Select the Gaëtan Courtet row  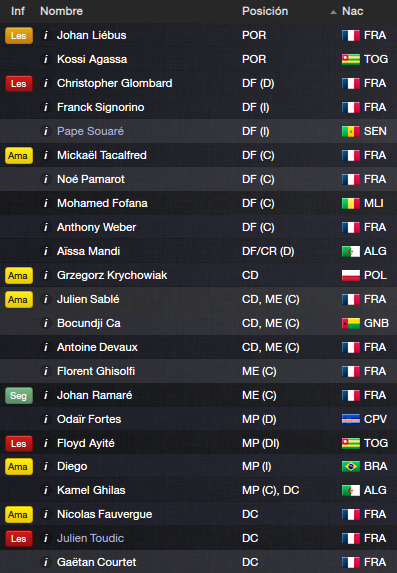pyautogui.click(x=198, y=562)
